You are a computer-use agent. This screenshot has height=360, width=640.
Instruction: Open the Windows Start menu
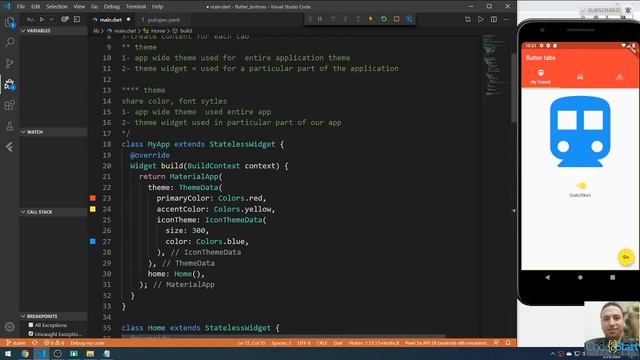[x=8, y=353]
